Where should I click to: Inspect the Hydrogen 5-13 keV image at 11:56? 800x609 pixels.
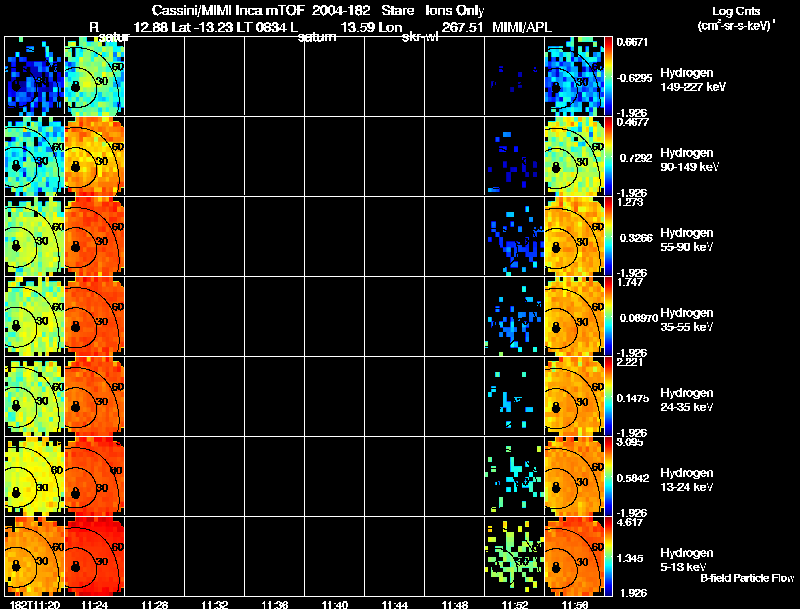tap(574, 556)
